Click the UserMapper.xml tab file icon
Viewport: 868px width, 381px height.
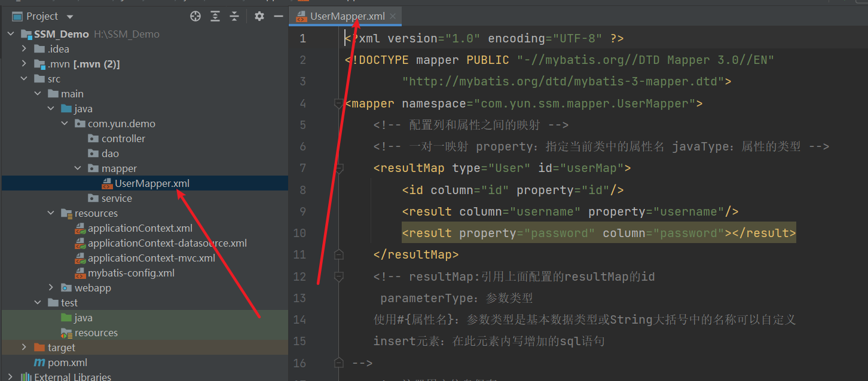(x=301, y=17)
